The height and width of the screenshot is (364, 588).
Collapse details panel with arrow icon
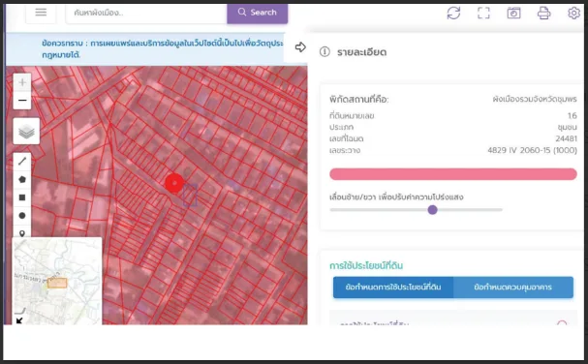click(x=300, y=47)
